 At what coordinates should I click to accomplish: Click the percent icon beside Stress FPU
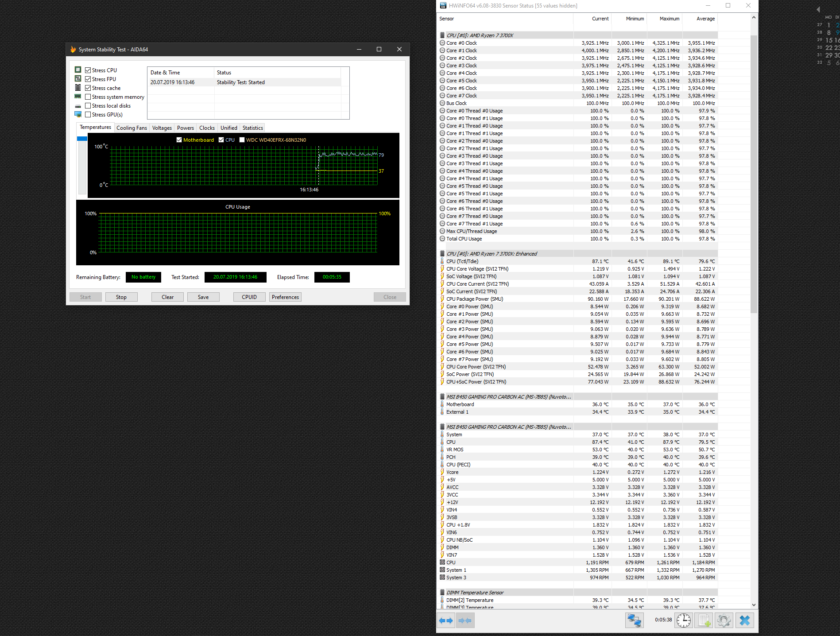click(78, 79)
